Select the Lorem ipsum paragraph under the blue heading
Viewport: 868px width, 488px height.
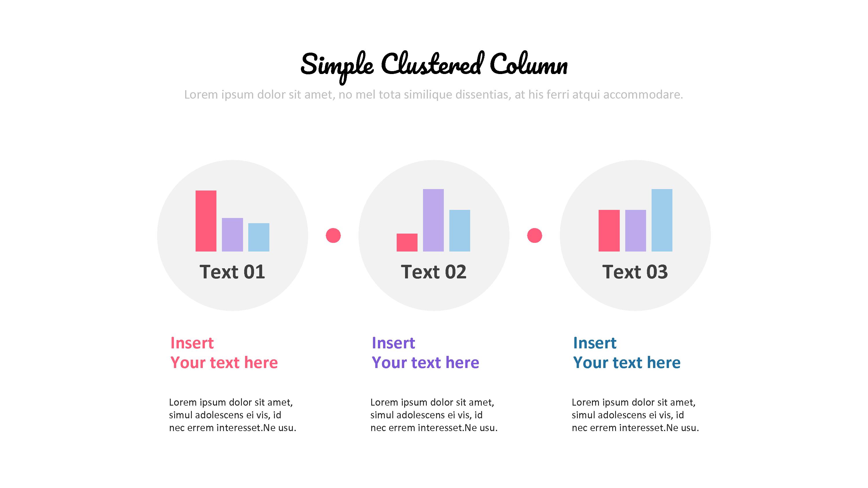click(x=635, y=415)
